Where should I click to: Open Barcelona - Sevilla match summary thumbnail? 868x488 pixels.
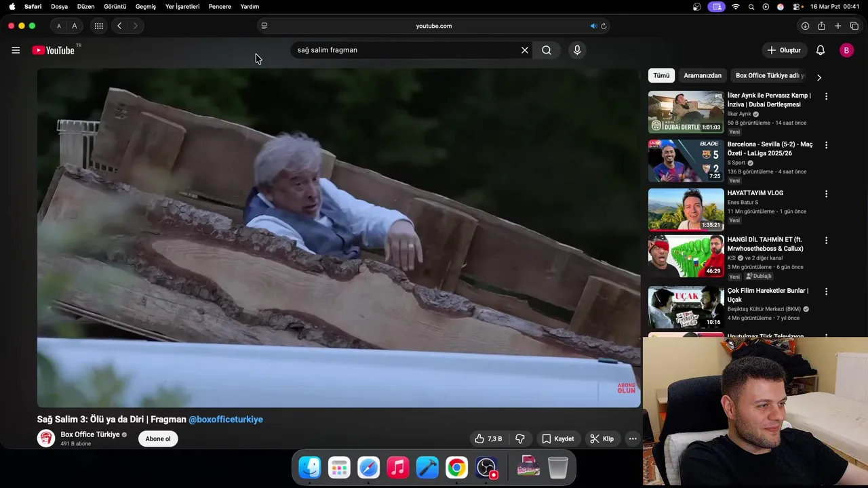click(686, 161)
